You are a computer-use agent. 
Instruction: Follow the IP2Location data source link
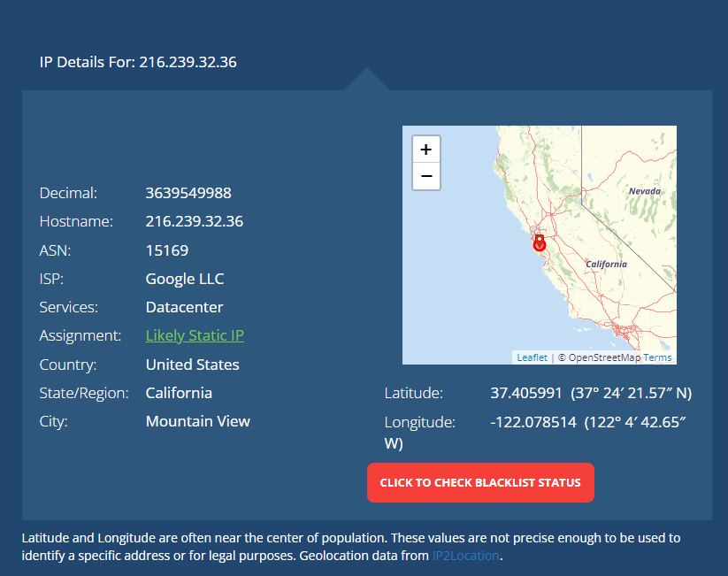465,556
